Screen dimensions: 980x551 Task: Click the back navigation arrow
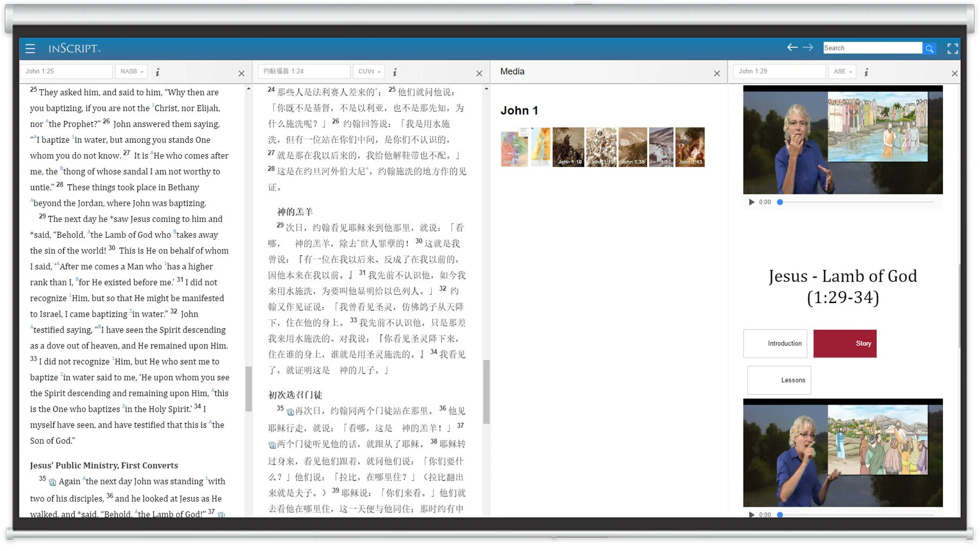click(x=792, y=47)
